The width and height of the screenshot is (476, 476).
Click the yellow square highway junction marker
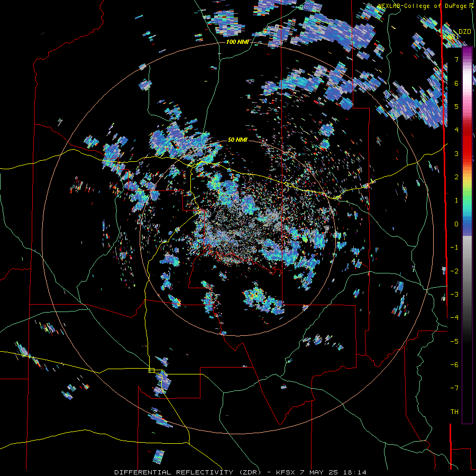pyautogui.click(x=151, y=370)
